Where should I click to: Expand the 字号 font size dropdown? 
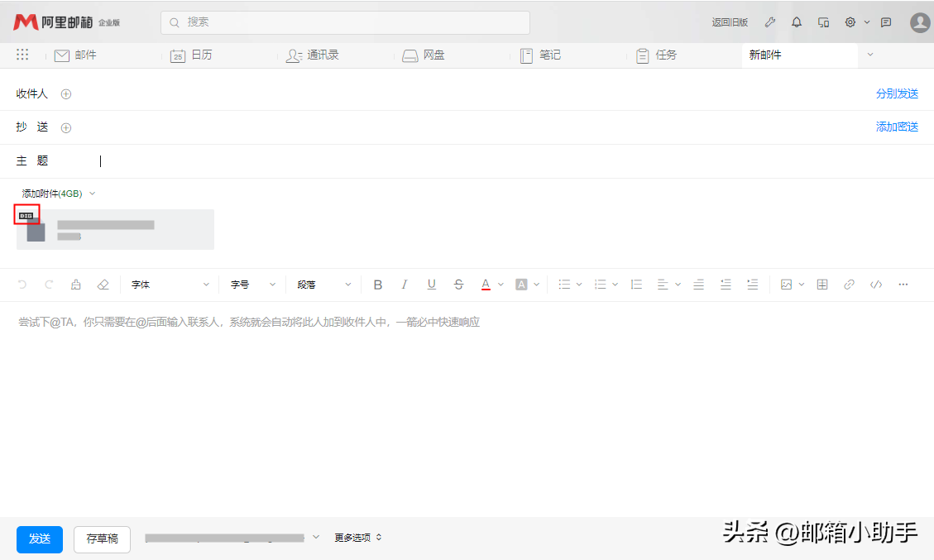click(x=252, y=285)
